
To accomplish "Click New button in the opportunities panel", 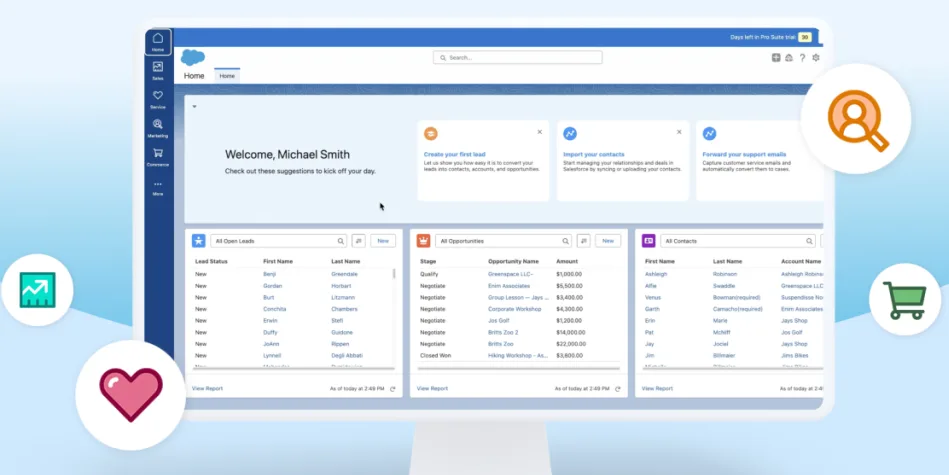I will pyautogui.click(x=608, y=241).
